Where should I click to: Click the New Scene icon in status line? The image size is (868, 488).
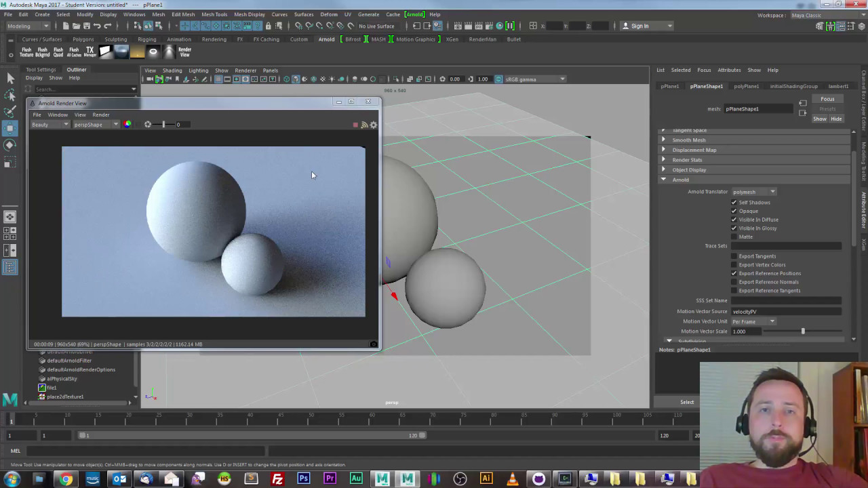click(x=66, y=26)
